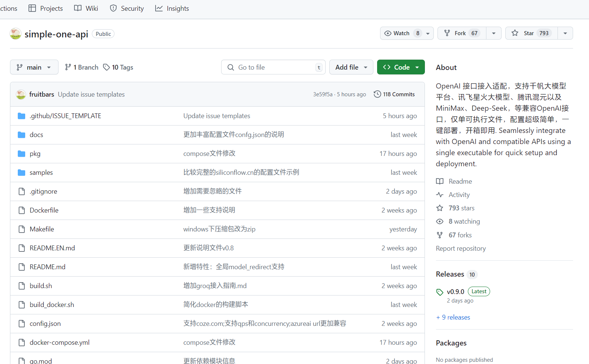This screenshot has height=364, width=589.
Task: Switch to the Insights tab
Action: tap(172, 8)
